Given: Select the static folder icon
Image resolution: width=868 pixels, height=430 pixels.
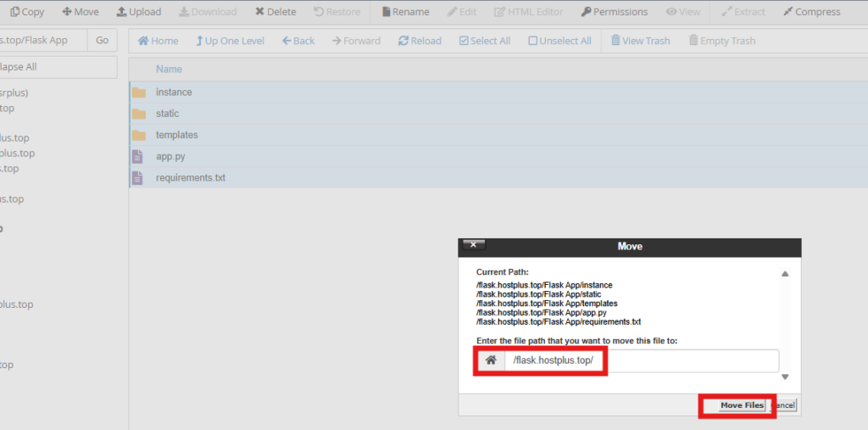Looking at the screenshot, I should pos(139,114).
